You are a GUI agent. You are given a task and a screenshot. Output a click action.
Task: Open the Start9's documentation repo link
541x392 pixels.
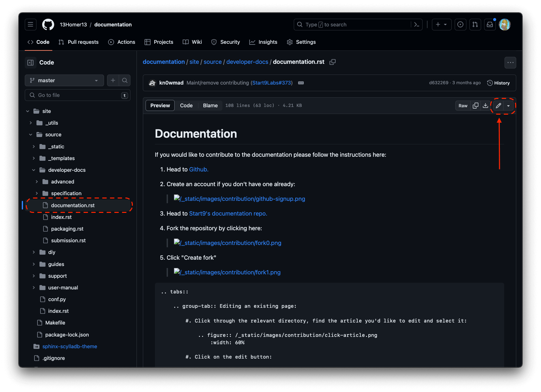pyautogui.click(x=228, y=214)
